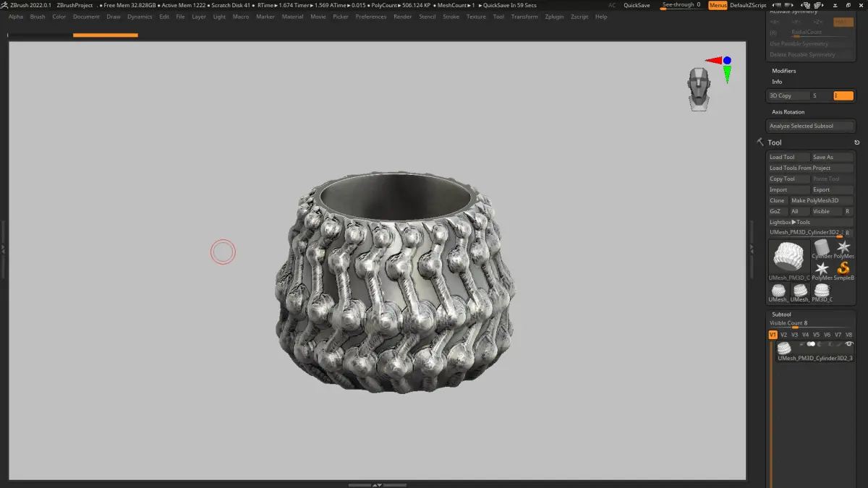This screenshot has width=868, height=488.
Task: Select the V2 visibility set button
Action: (783, 335)
